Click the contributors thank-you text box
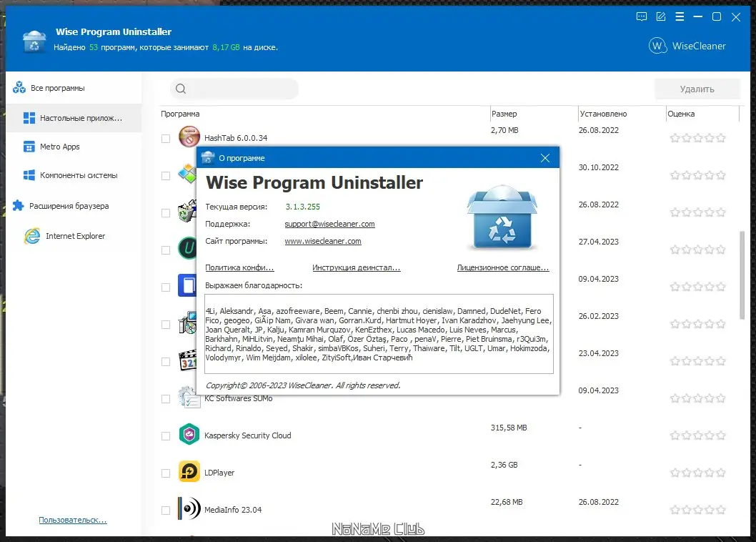 (379, 334)
